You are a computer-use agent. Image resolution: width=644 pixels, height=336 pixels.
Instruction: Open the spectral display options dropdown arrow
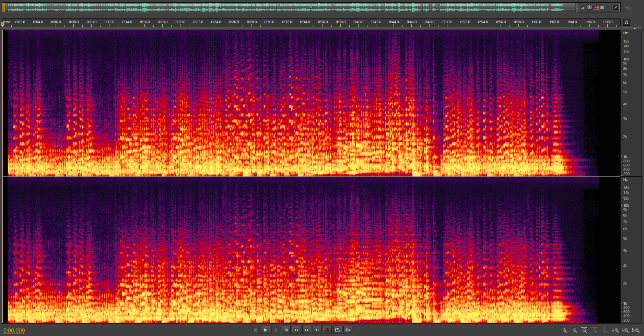(x=635, y=29)
